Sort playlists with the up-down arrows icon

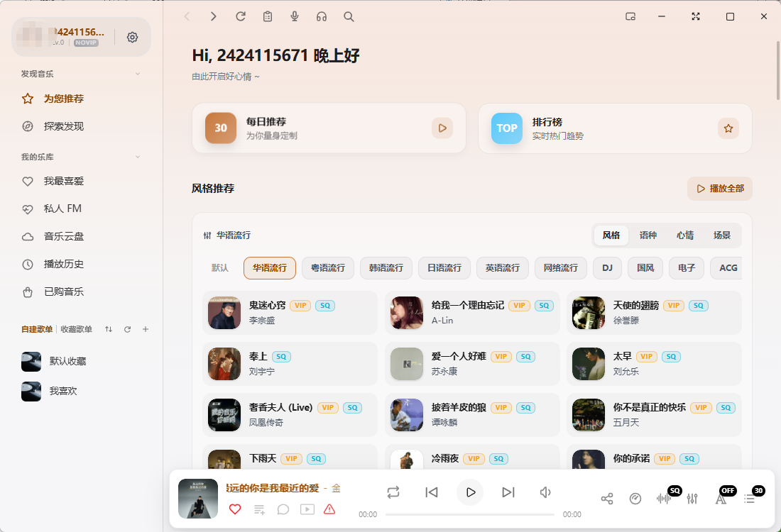109,329
